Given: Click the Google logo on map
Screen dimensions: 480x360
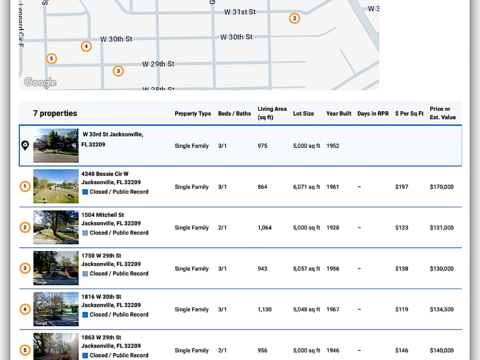Looking at the screenshot, I should pos(40,82).
